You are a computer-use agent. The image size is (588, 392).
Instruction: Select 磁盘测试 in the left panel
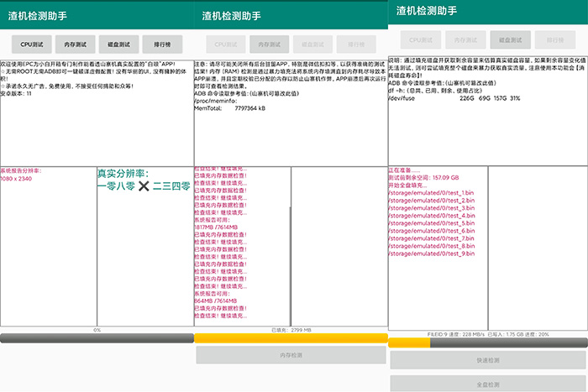[118, 44]
